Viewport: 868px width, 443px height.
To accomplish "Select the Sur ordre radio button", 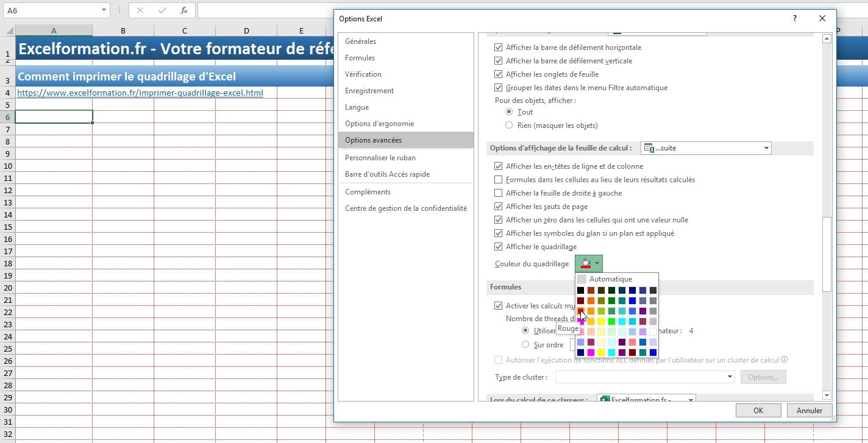I will (x=525, y=345).
